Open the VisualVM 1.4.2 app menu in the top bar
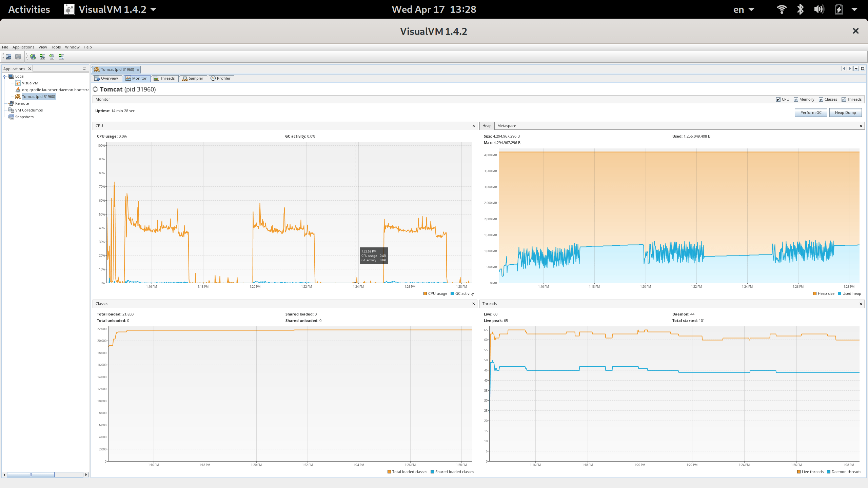 [110, 9]
